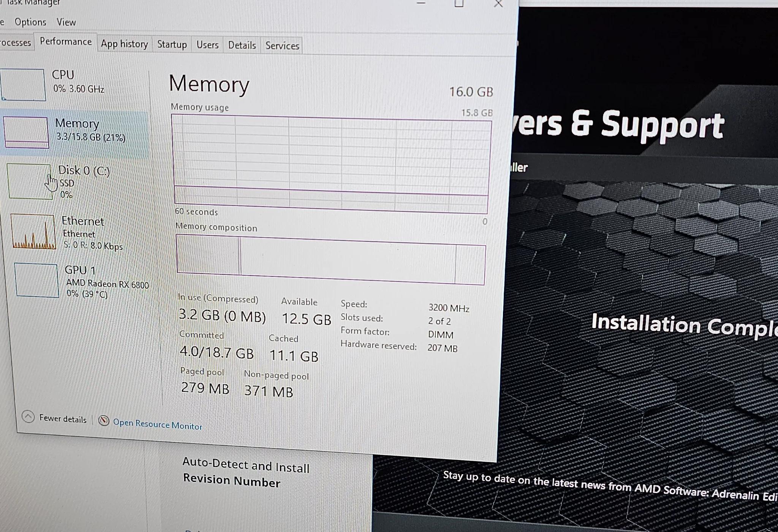This screenshot has width=778, height=532.
Task: Click the Slots used 2 of 2 value
Action: click(440, 321)
